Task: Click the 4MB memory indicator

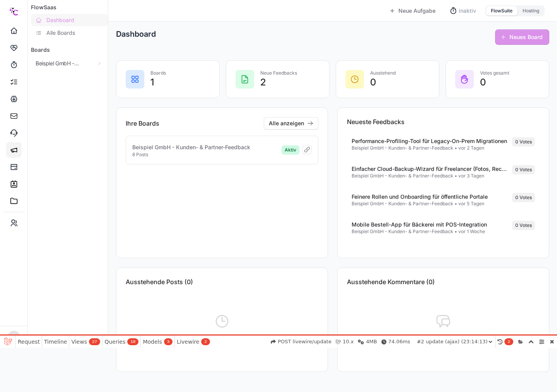Action: click(367, 342)
